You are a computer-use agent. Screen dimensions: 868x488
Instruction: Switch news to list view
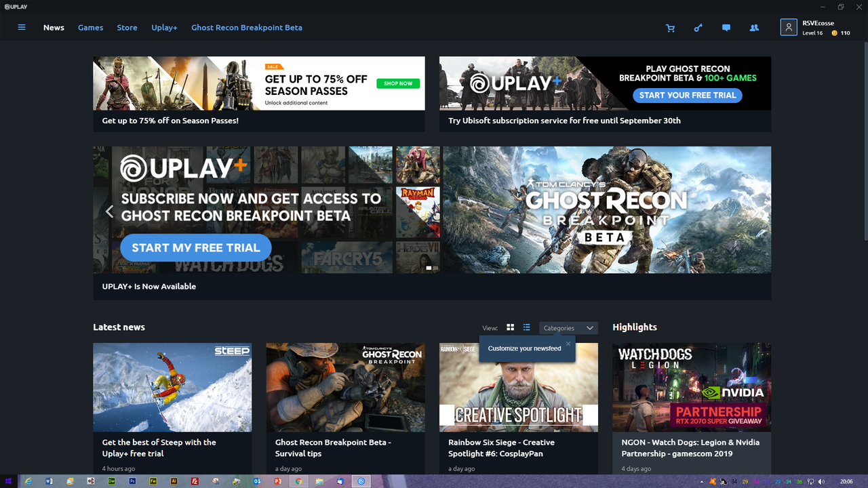point(526,327)
